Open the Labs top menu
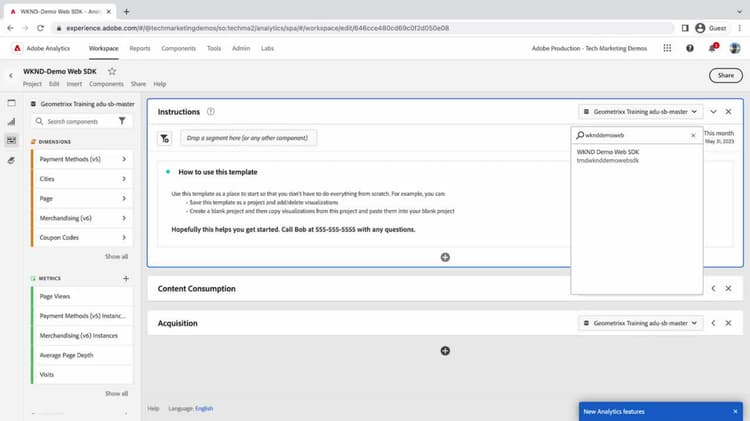This screenshot has width=750, height=421. pyautogui.click(x=267, y=48)
